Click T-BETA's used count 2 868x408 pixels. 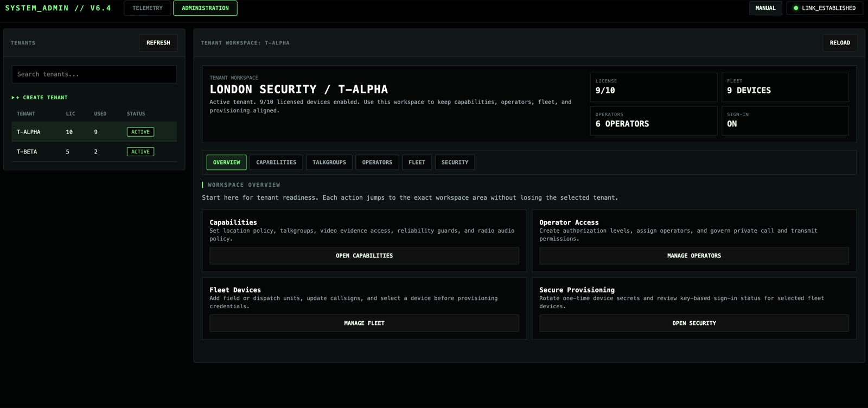point(96,152)
